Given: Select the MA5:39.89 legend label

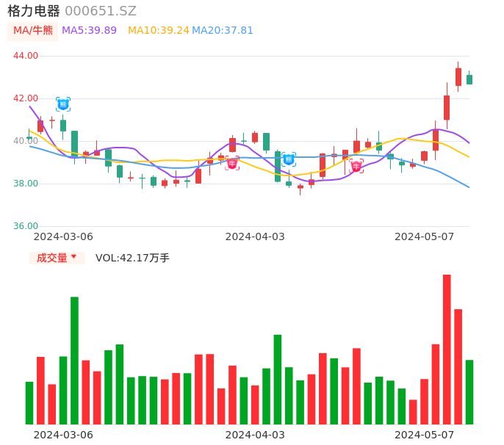Looking at the screenshot, I should (89, 31).
